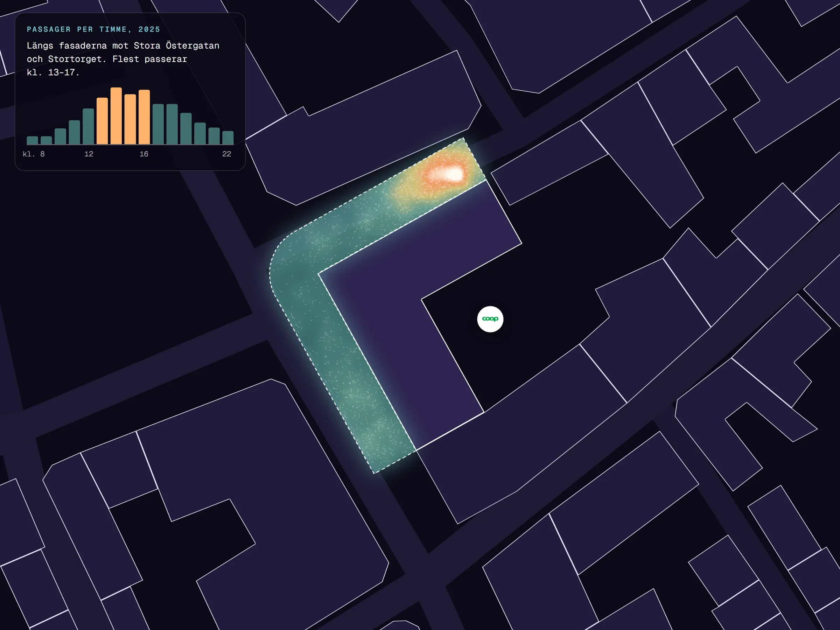Image resolution: width=840 pixels, height=630 pixels.
Task: Click the '16' axis label
Action: (x=144, y=154)
